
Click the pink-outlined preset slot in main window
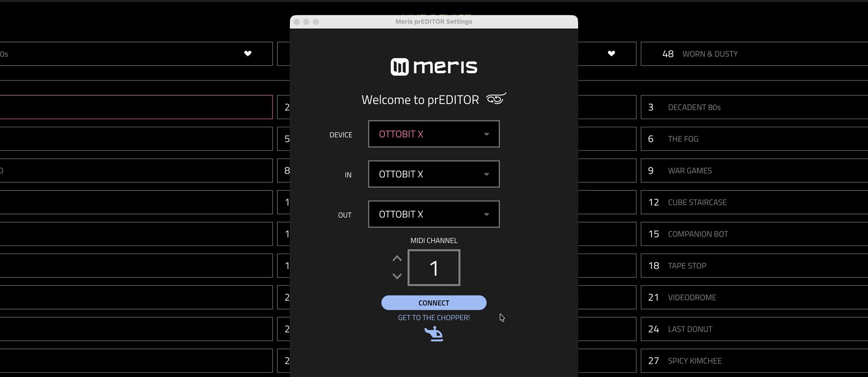click(136, 107)
